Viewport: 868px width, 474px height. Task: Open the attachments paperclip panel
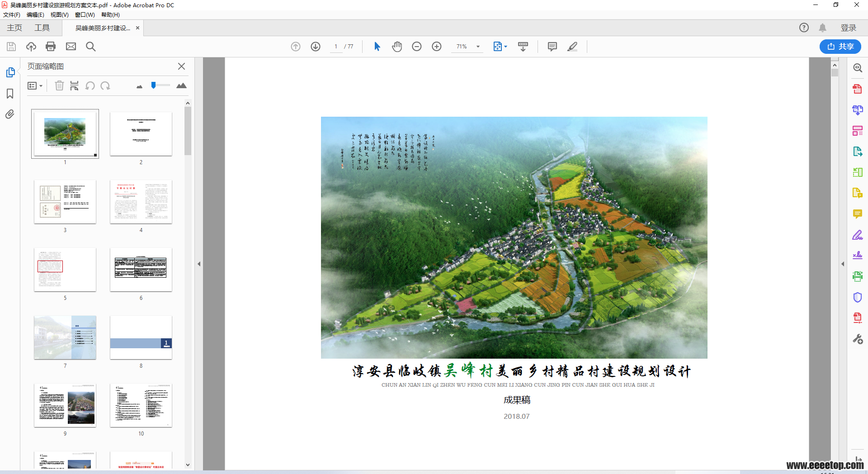10,114
